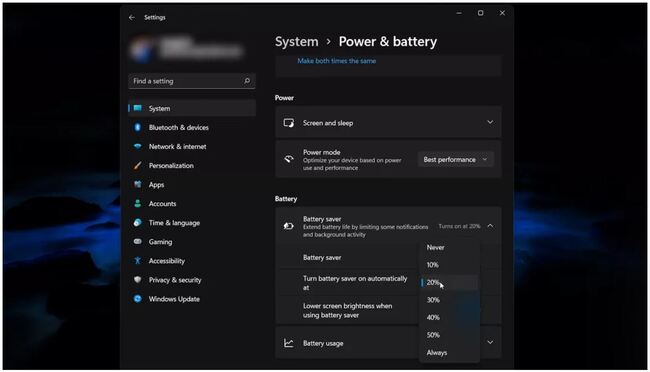Expand the Screen and sleep chevron
This screenshot has width=650, height=372.
(490, 122)
